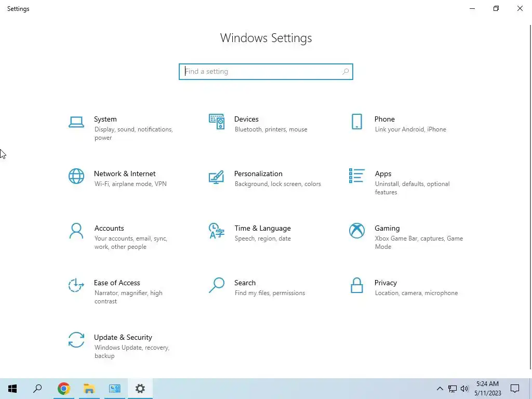Open the Update & Security arrows icon

(76, 340)
